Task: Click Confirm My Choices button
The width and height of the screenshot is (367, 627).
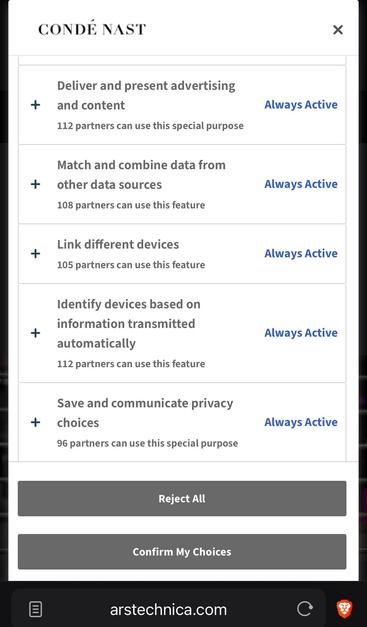Action: [182, 552]
